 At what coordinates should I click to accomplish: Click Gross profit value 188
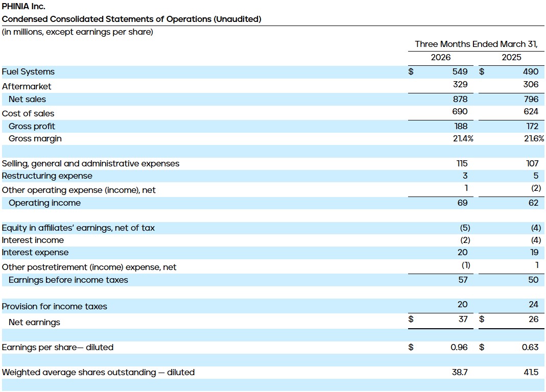[461, 127]
